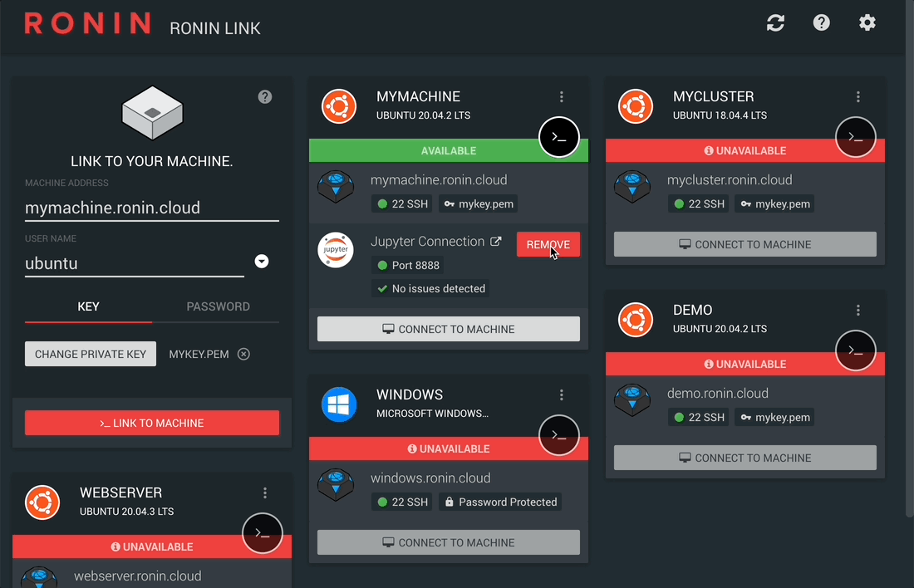914x588 pixels.
Task: Open WINDOWS three-dot options menu
Action: click(562, 395)
